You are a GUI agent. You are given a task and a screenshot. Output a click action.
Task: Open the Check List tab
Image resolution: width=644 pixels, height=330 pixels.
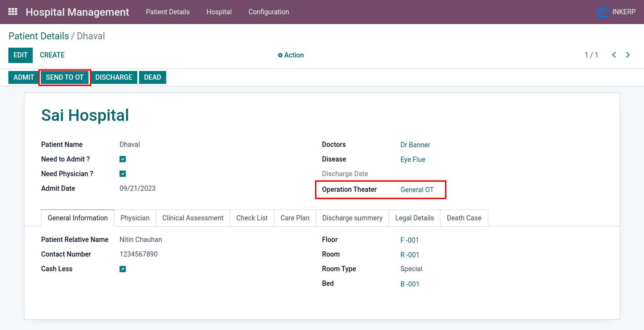click(x=252, y=218)
